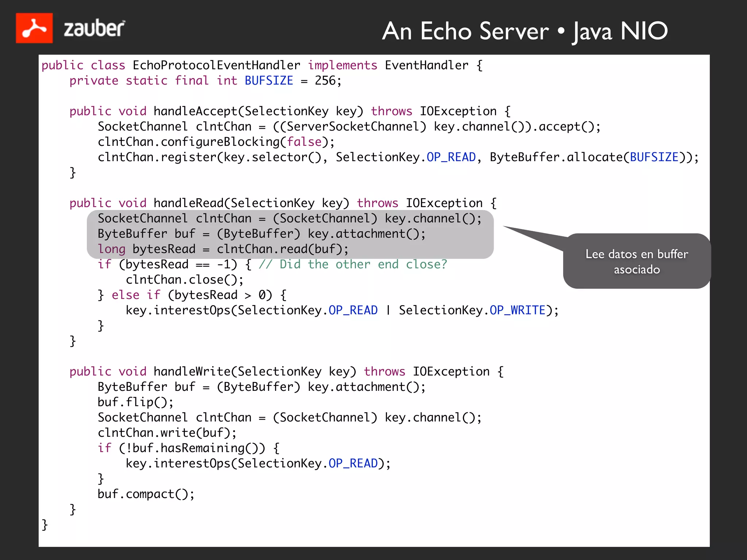Click the gray highlighted code block
The width and height of the screenshot is (747, 560).
290,234
